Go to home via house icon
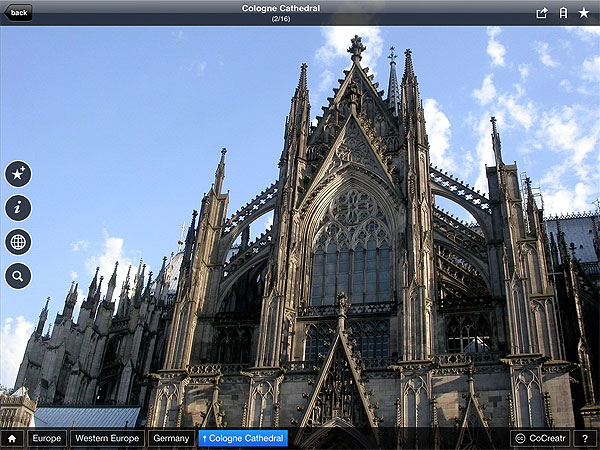The height and width of the screenshot is (450, 600). coord(13,438)
